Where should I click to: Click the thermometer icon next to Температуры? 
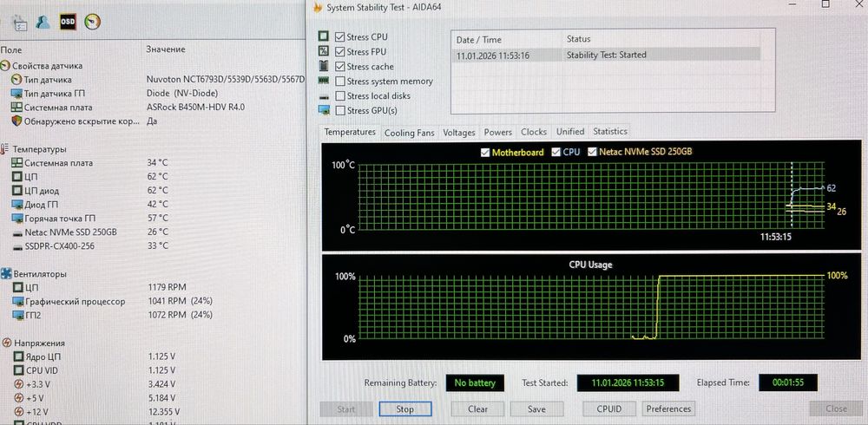[5, 149]
